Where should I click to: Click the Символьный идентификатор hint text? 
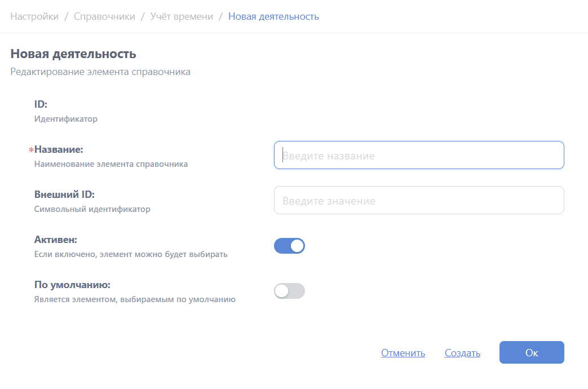click(92, 209)
